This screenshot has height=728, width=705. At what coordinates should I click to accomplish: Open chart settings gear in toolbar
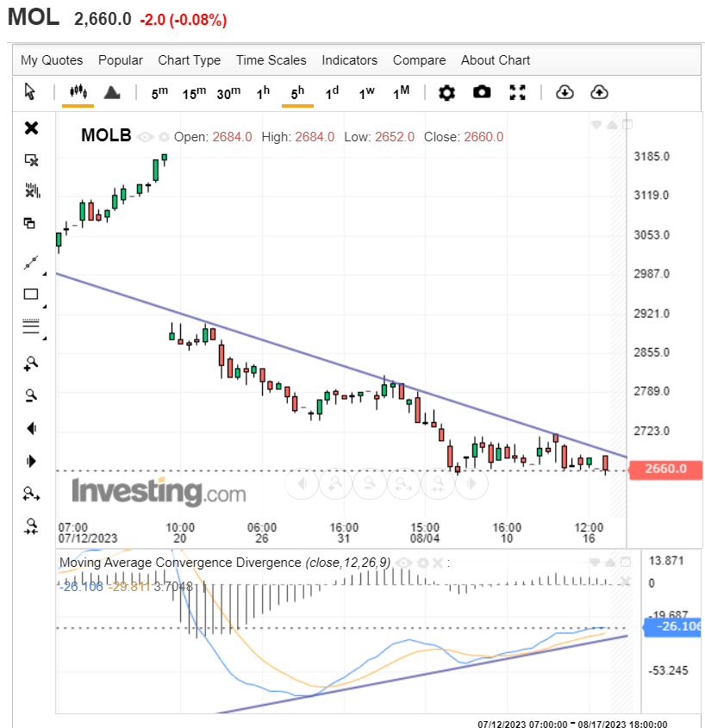(446, 93)
